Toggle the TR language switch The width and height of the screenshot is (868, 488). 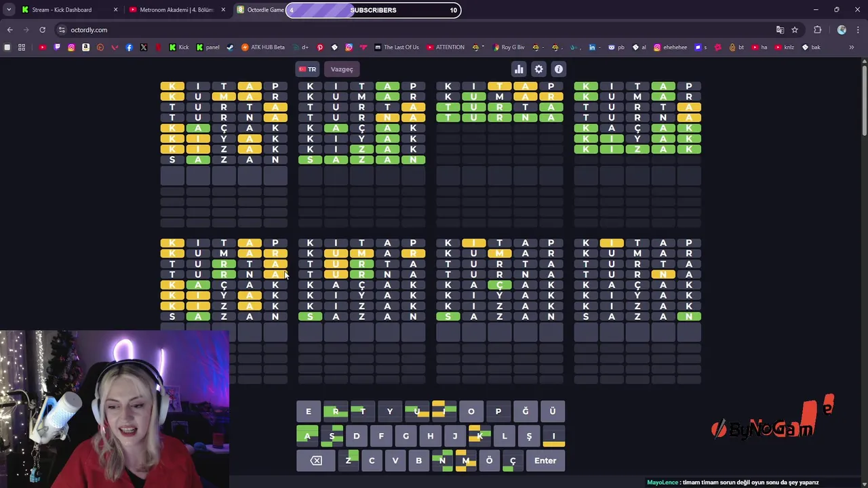(308, 69)
